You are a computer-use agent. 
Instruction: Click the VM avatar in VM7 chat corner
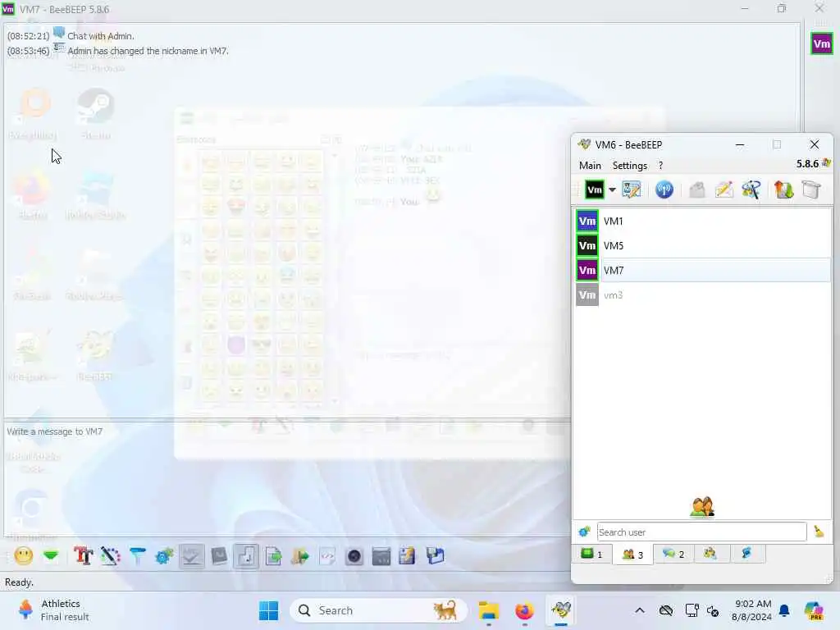[821, 43]
